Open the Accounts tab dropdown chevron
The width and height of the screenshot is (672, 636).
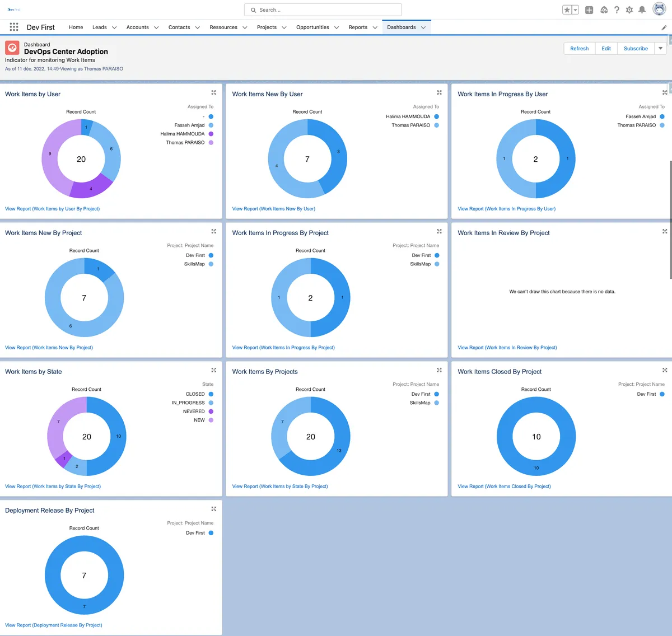coord(156,27)
